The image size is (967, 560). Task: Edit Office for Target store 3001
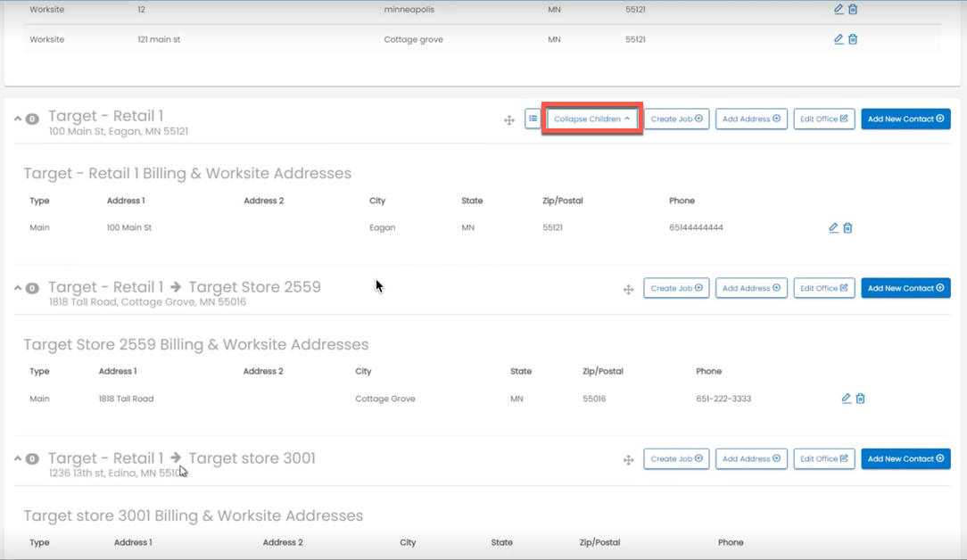824,459
